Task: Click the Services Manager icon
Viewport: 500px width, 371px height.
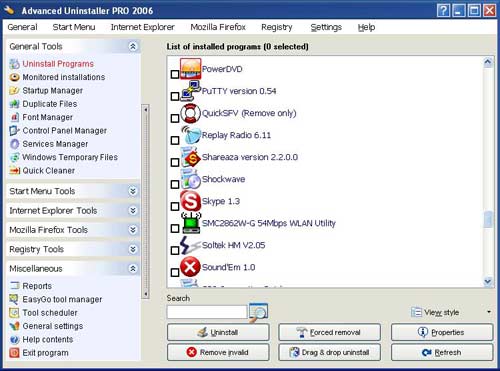Action: (14, 144)
